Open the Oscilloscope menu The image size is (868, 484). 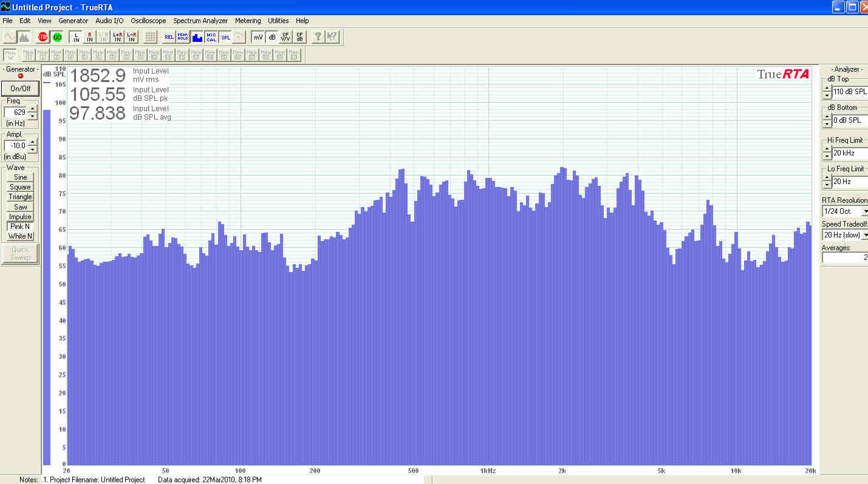click(148, 21)
